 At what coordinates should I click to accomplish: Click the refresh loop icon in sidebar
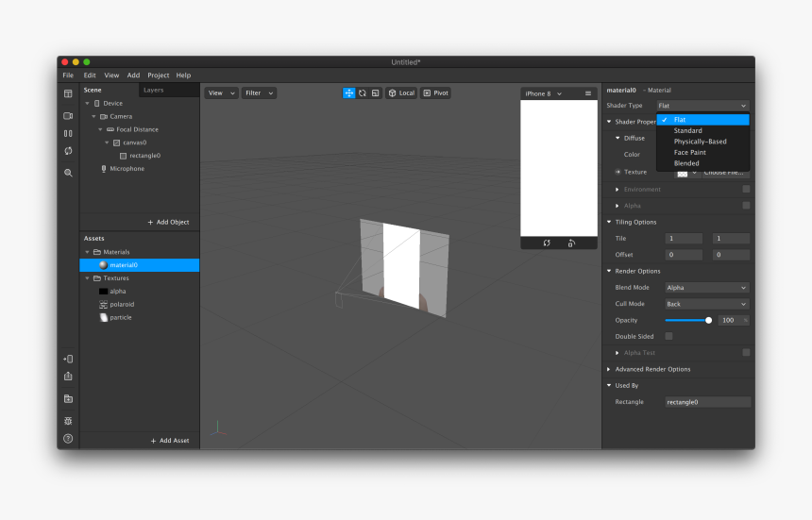pos(68,151)
